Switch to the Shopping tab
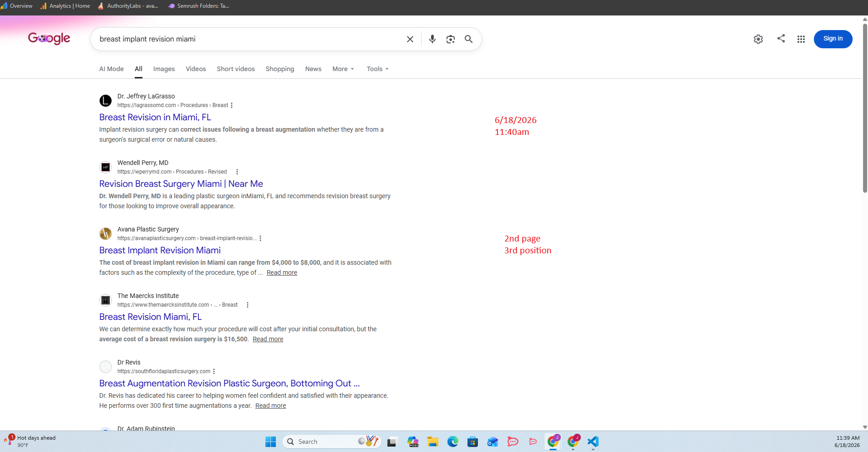Image resolution: width=868 pixels, height=452 pixels. coord(280,69)
